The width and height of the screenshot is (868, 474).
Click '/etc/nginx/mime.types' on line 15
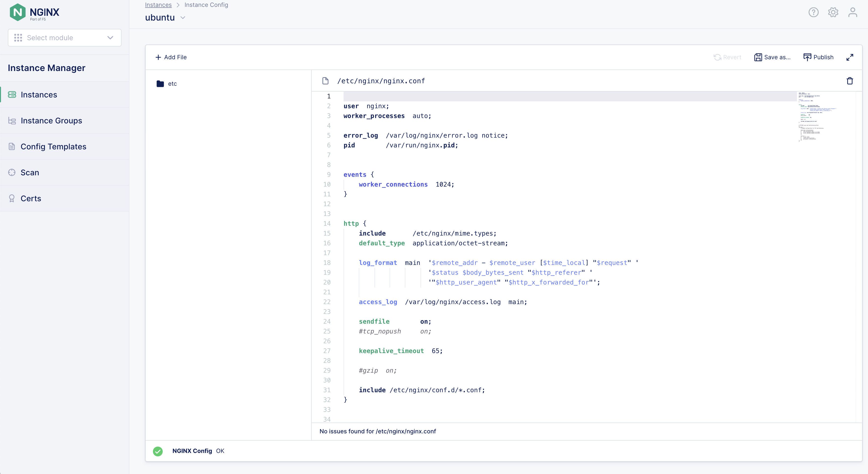coord(453,233)
